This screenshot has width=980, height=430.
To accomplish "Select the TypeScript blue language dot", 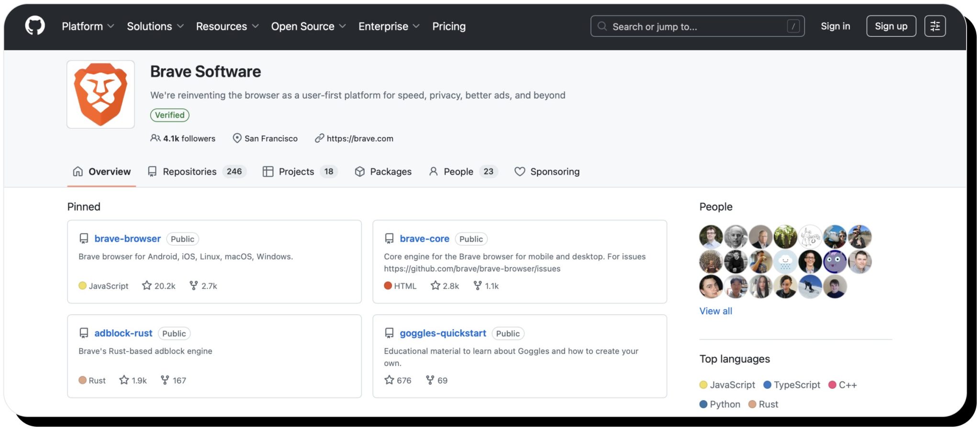I will [x=767, y=385].
